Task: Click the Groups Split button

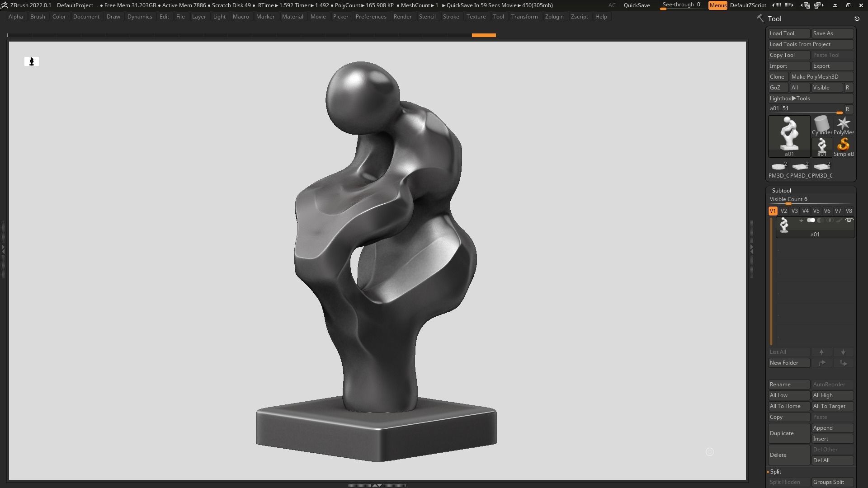Action: [x=832, y=482]
